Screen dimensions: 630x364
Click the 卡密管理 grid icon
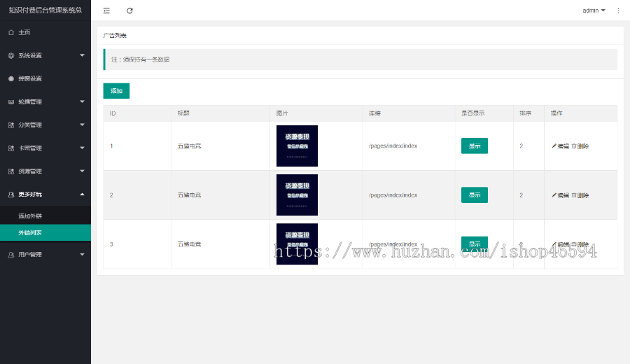[11, 148]
